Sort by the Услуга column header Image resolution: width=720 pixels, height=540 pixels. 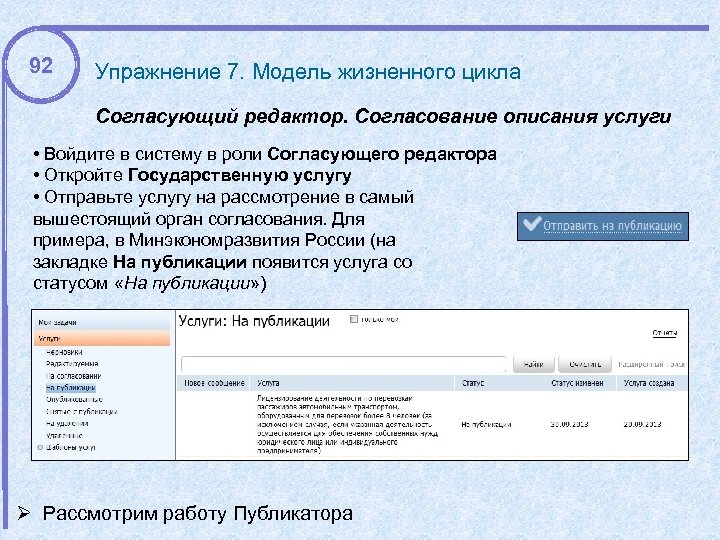click(353, 383)
